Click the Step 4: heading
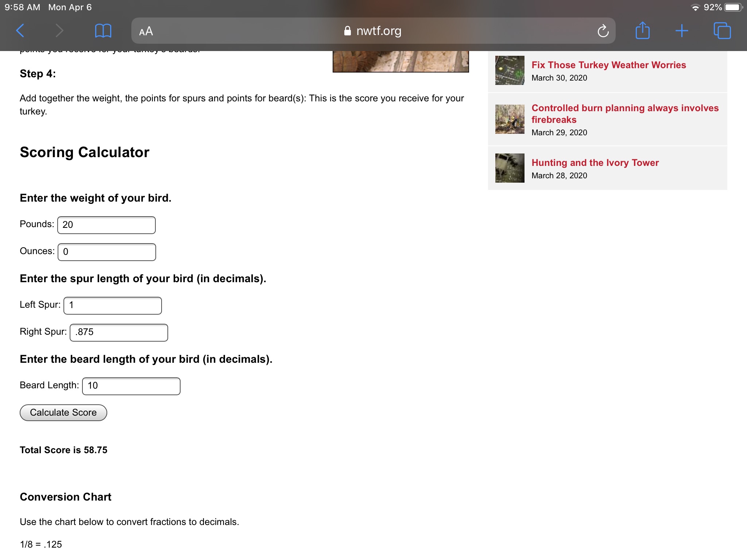Screen dimensions: 747x560 (x=38, y=74)
